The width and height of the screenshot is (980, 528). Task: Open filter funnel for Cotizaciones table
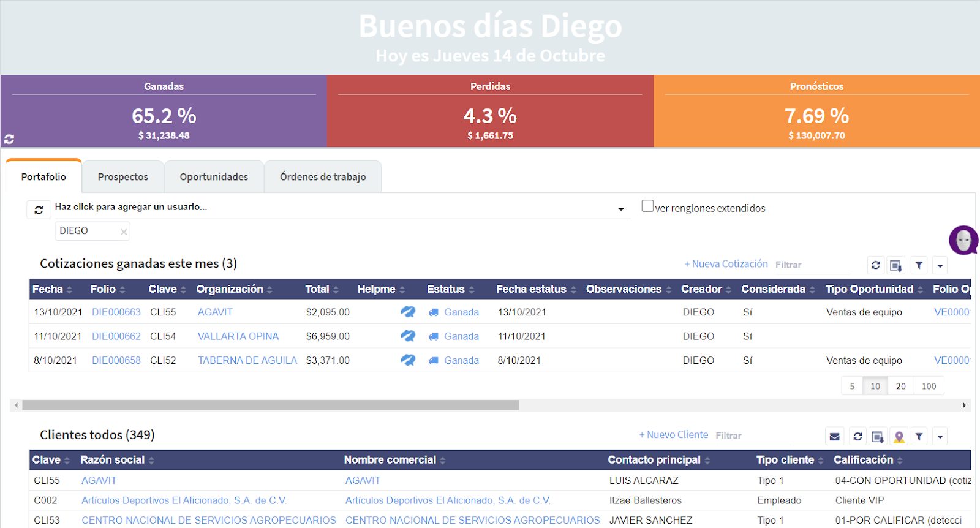(919, 265)
